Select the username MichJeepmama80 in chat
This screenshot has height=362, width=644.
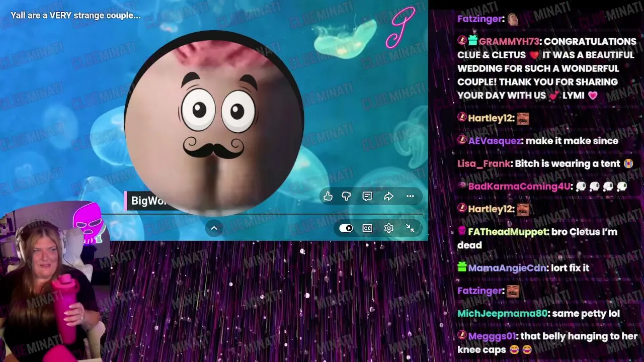click(x=502, y=314)
